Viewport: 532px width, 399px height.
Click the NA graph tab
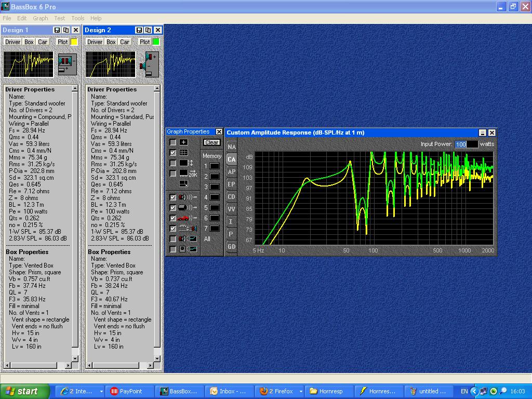pos(231,147)
